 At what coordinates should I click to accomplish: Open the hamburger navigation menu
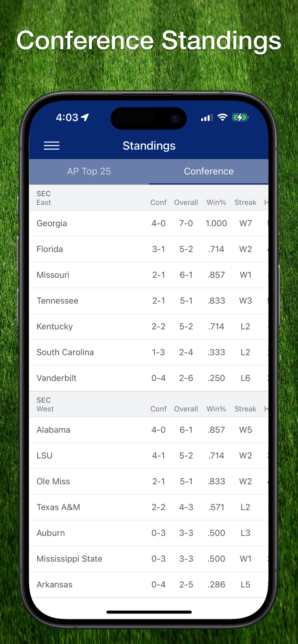coord(52,146)
